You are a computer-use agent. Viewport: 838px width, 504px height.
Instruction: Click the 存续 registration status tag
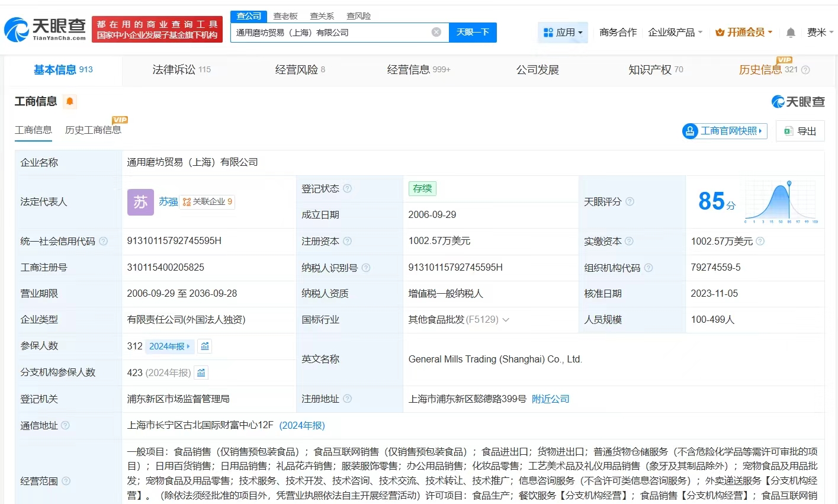(422, 188)
